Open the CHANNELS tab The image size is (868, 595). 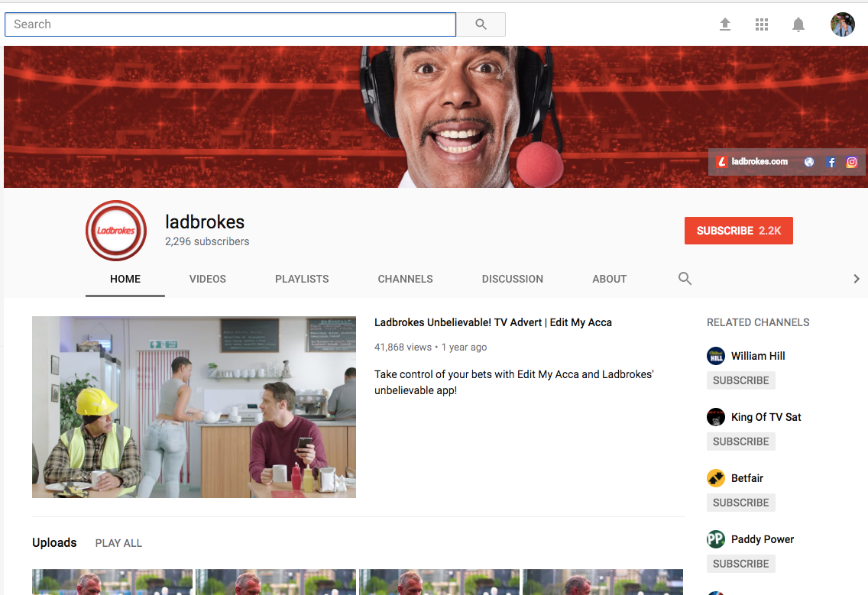click(405, 279)
